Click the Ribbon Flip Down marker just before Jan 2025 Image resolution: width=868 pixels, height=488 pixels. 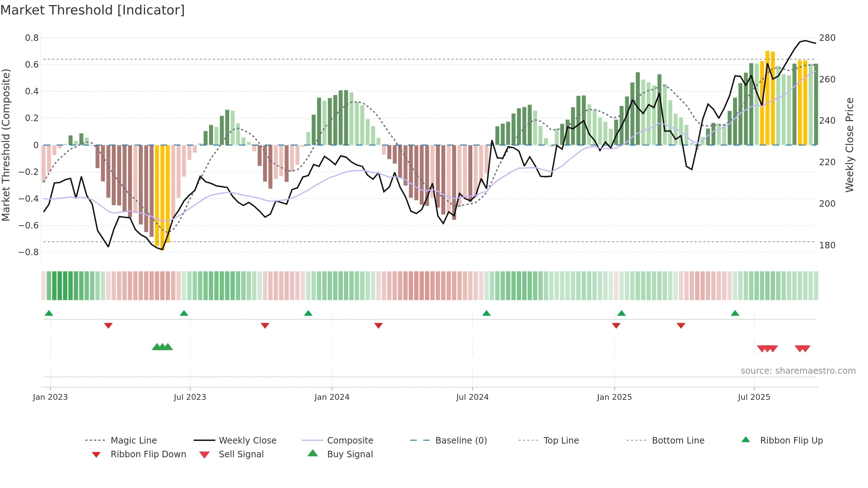pyautogui.click(x=616, y=326)
